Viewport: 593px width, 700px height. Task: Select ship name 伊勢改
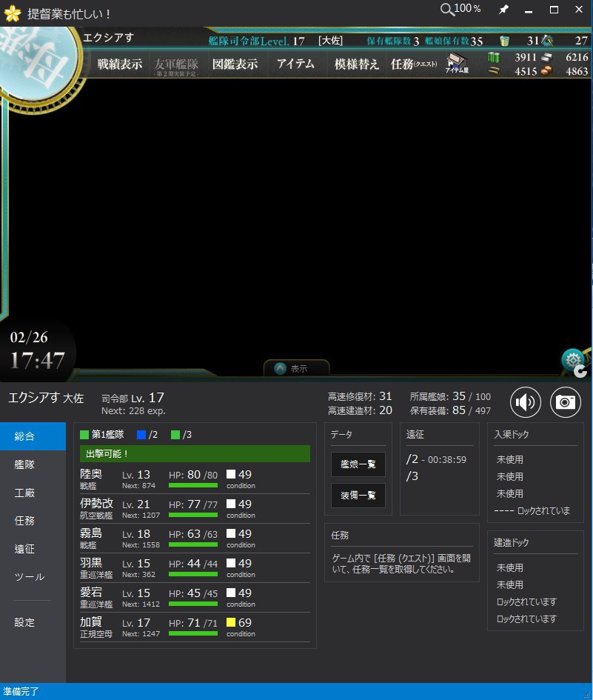click(x=97, y=503)
